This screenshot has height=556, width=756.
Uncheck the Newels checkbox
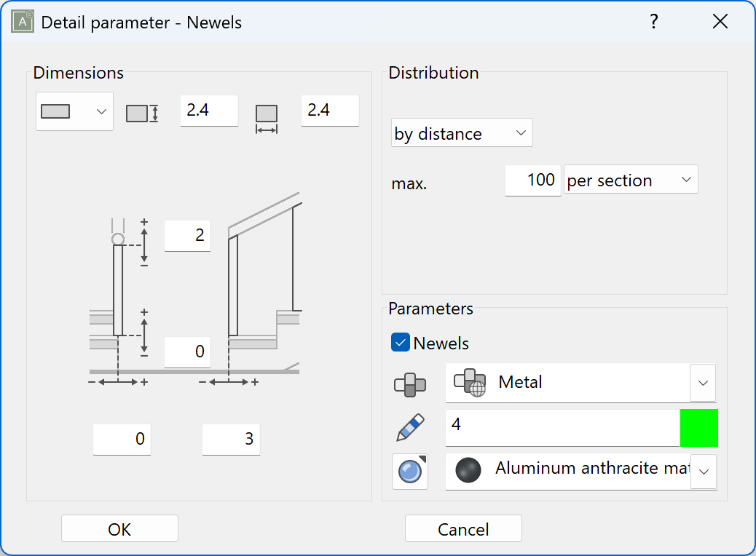(400, 343)
